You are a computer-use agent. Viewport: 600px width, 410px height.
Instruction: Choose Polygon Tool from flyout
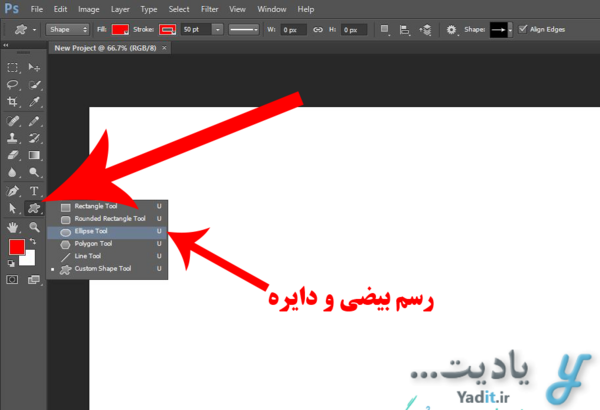coord(108,243)
